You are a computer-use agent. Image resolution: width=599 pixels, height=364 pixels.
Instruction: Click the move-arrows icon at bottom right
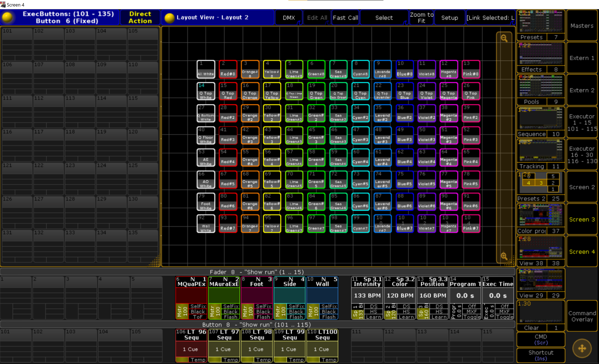tap(582, 348)
